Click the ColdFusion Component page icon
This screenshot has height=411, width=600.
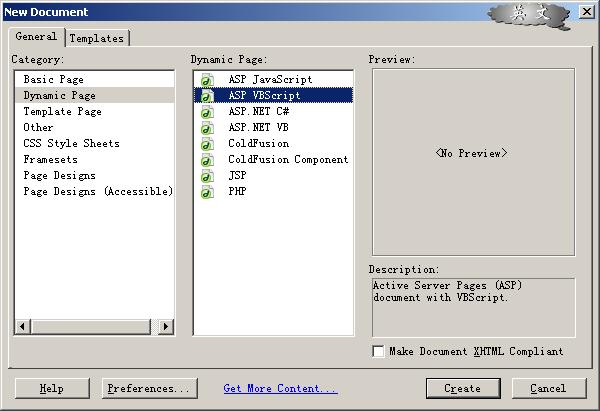(207, 160)
